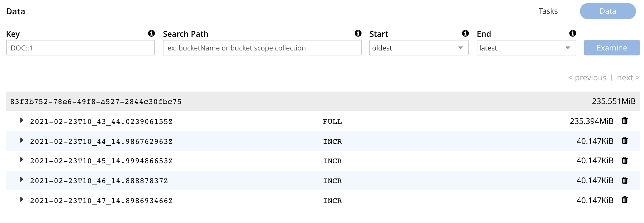644x223 pixels.
Task: Open the End dropdown set to latest
Action: point(526,48)
